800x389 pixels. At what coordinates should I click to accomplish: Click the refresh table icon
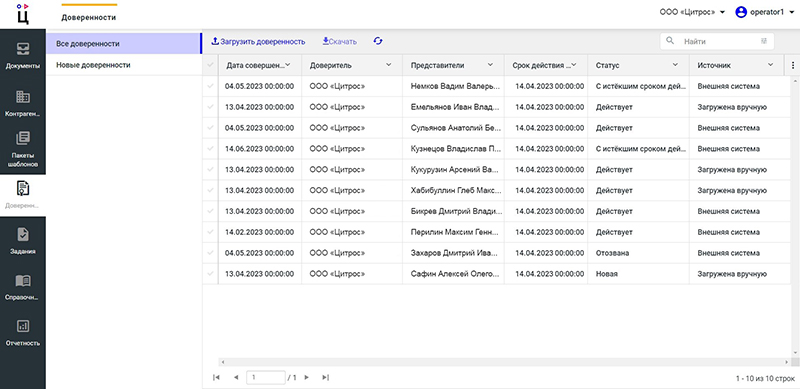tap(378, 41)
